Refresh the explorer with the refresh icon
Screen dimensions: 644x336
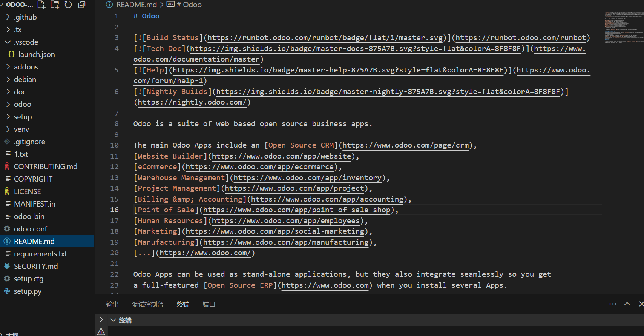point(68,5)
